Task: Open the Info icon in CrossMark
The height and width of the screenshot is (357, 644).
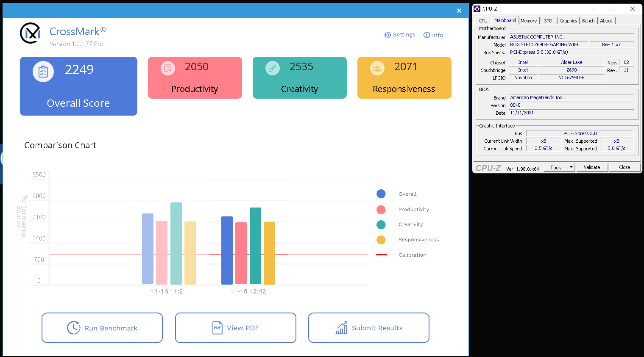Action: coord(427,35)
